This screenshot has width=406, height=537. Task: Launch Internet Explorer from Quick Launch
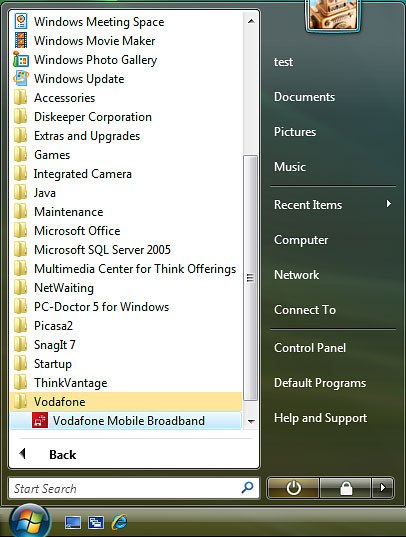(x=119, y=522)
